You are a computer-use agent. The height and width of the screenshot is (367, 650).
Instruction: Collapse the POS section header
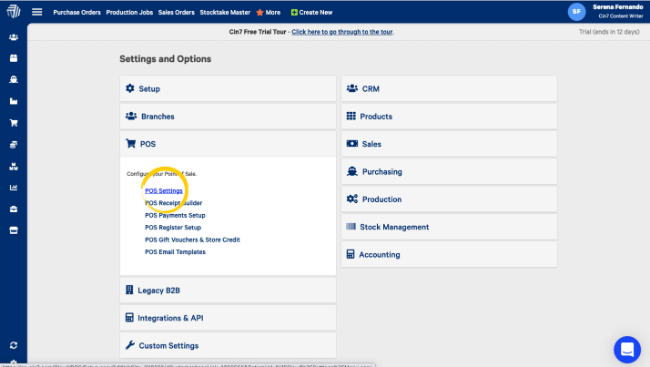(x=228, y=144)
